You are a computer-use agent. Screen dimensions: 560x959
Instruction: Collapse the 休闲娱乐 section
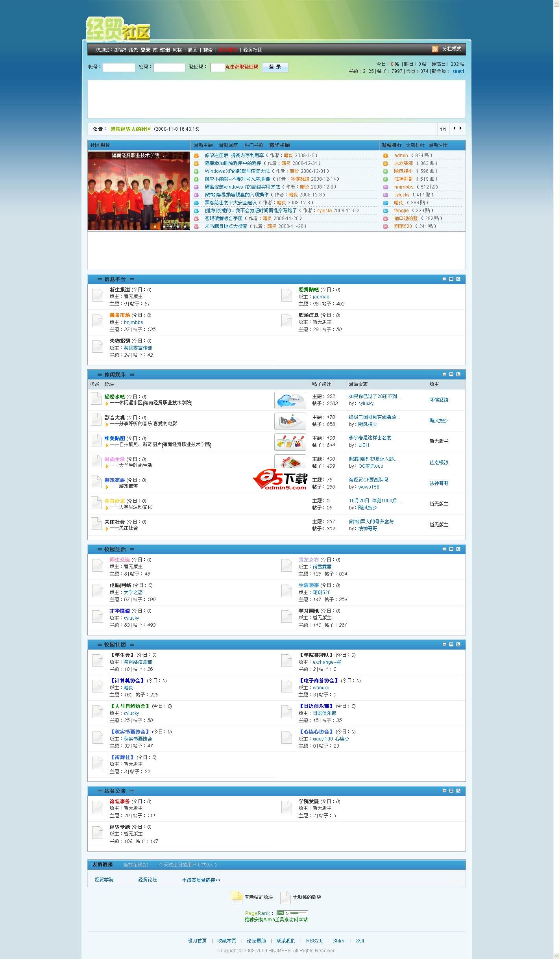[444, 374]
